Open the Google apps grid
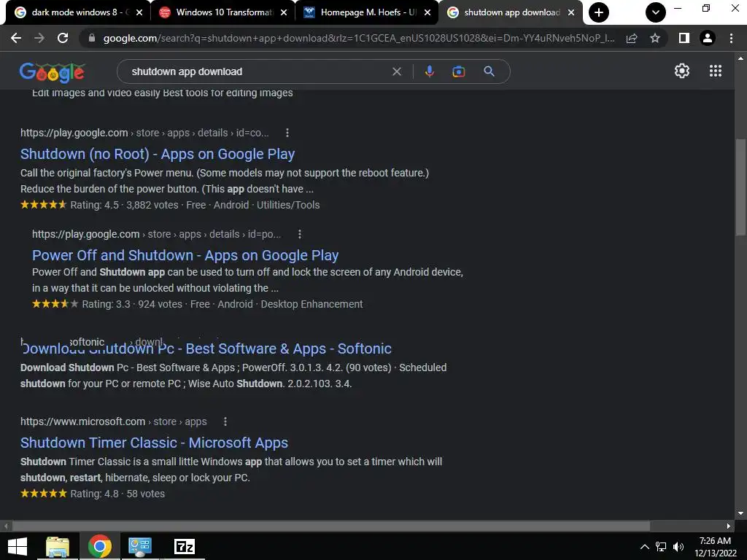 (x=716, y=71)
